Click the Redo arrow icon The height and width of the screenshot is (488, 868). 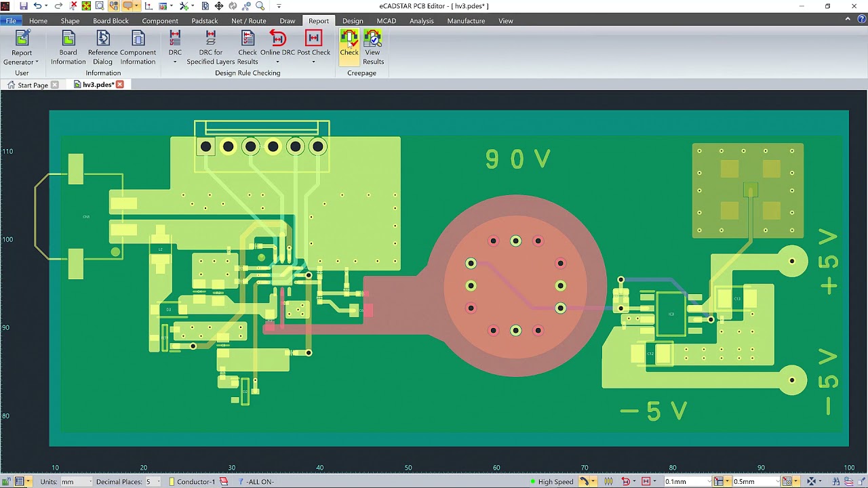click(58, 6)
